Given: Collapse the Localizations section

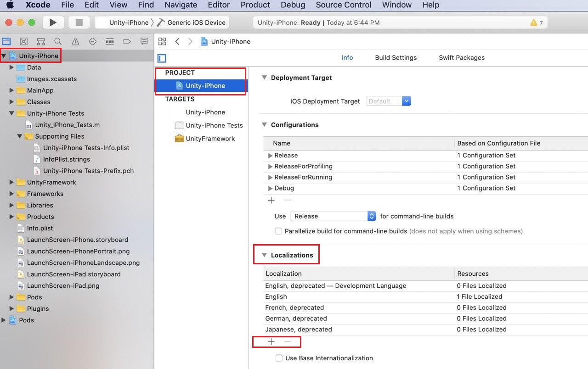Looking at the screenshot, I should (264, 255).
